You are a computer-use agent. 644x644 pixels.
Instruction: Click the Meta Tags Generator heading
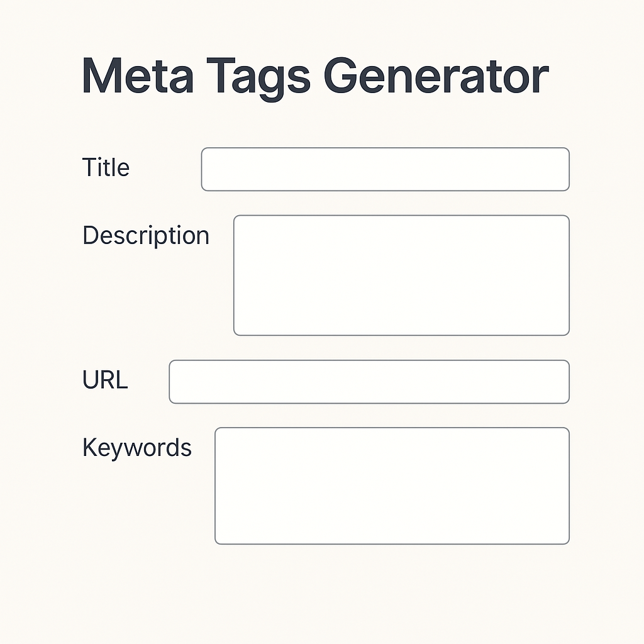tap(316, 78)
